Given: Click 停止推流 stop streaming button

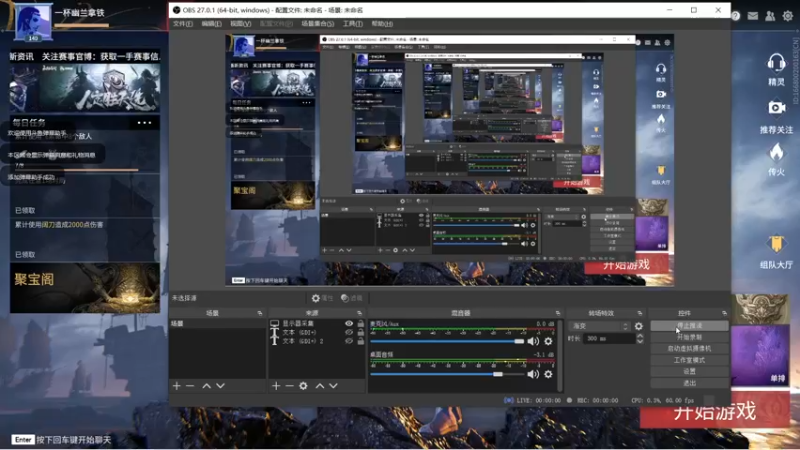Looking at the screenshot, I should 689,326.
